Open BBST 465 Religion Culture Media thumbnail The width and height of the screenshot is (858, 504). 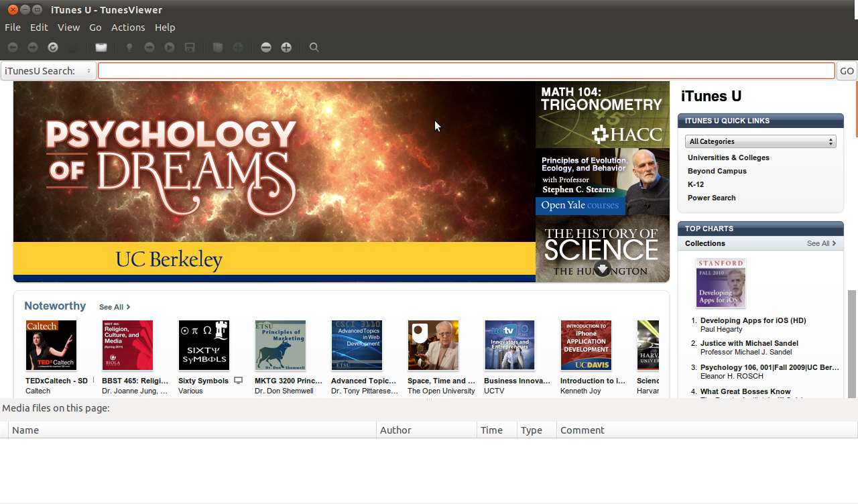pyautogui.click(x=128, y=345)
